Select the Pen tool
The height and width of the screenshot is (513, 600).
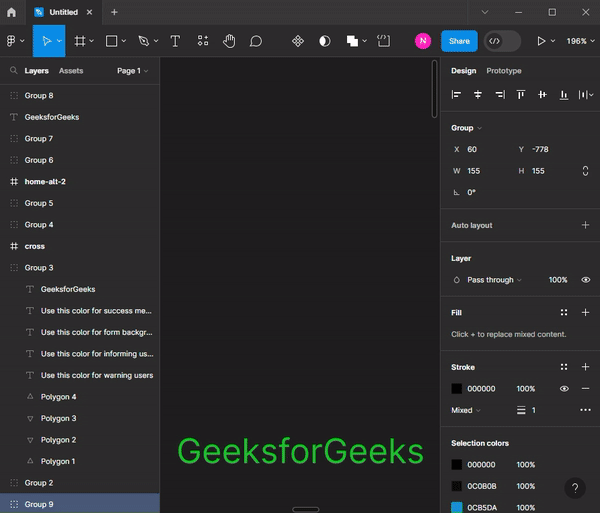(143, 41)
